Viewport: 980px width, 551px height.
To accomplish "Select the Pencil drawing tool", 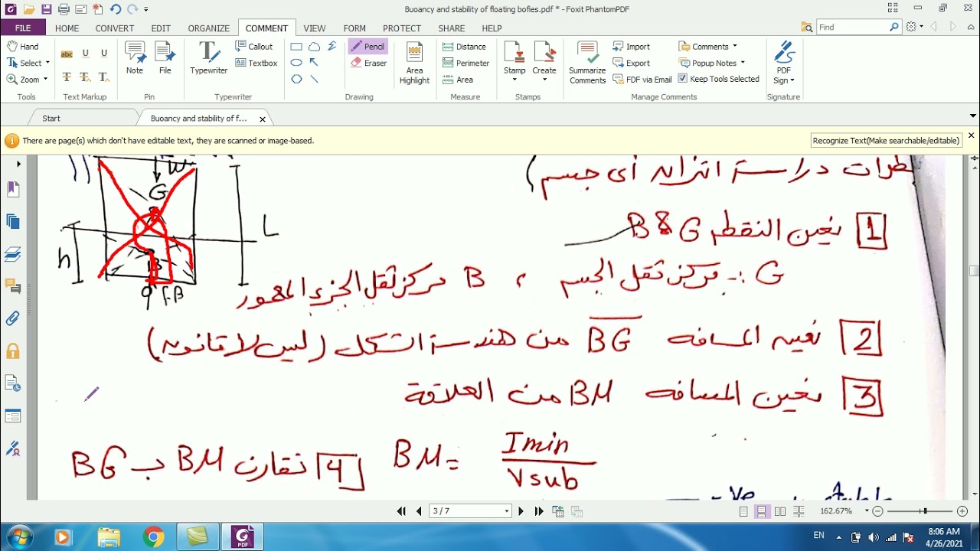I will pyautogui.click(x=367, y=47).
